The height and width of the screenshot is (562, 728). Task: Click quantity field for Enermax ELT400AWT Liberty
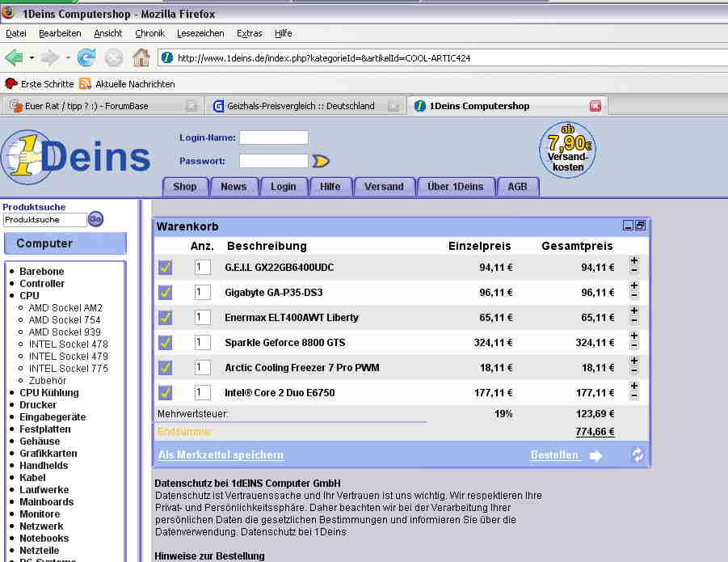point(203,317)
